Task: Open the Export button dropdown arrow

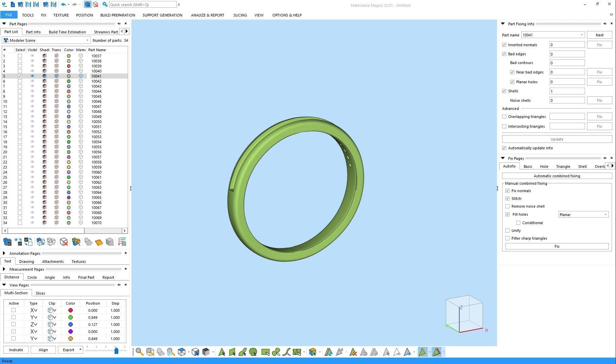Action: click(x=80, y=350)
